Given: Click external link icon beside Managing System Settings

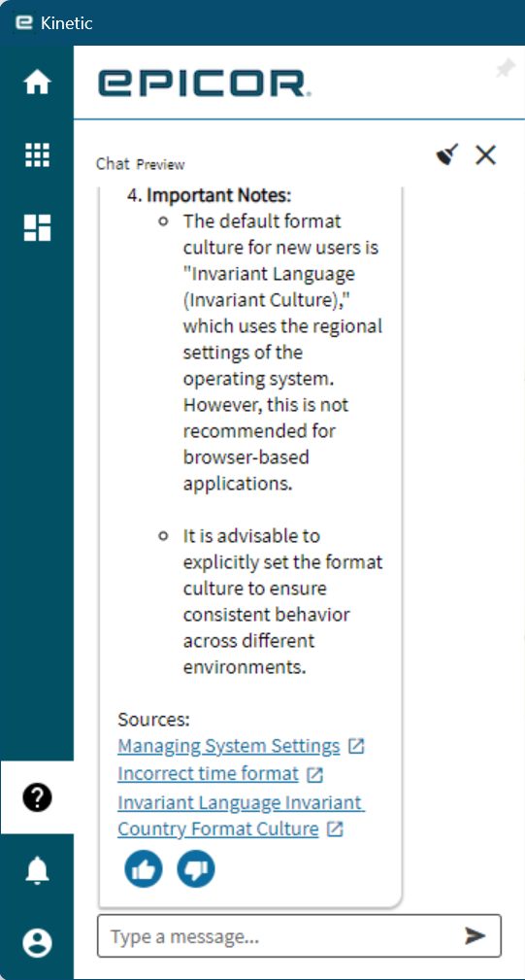Looking at the screenshot, I should click(356, 746).
